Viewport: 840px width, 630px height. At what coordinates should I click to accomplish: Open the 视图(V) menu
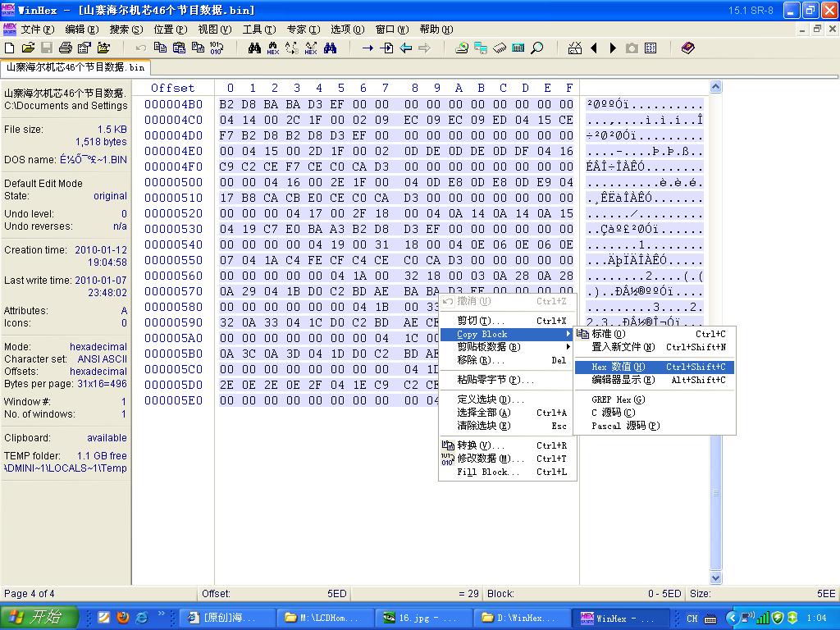click(x=215, y=30)
